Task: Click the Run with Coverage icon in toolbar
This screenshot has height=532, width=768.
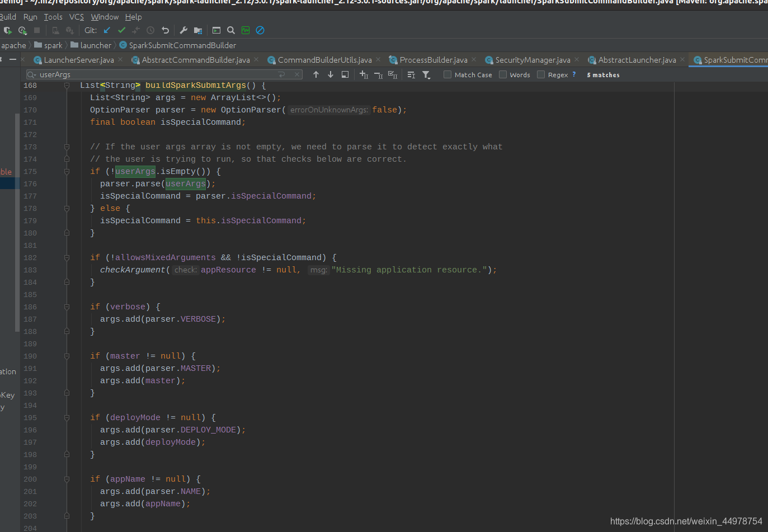Action: (x=7, y=30)
